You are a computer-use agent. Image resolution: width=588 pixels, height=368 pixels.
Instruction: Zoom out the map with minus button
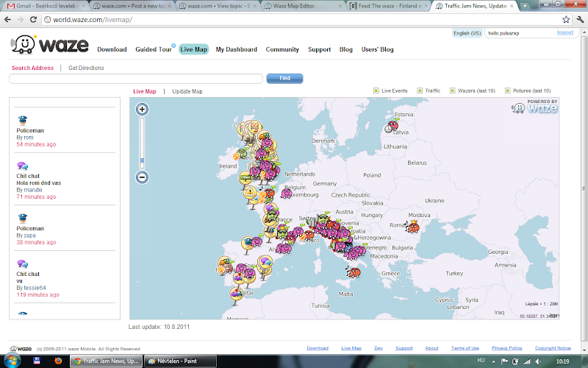coord(142,177)
